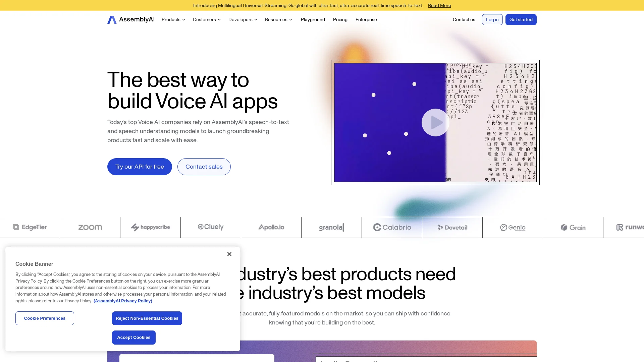Go to the Playground page
The height and width of the screenshot is (362, 644).
313,19
